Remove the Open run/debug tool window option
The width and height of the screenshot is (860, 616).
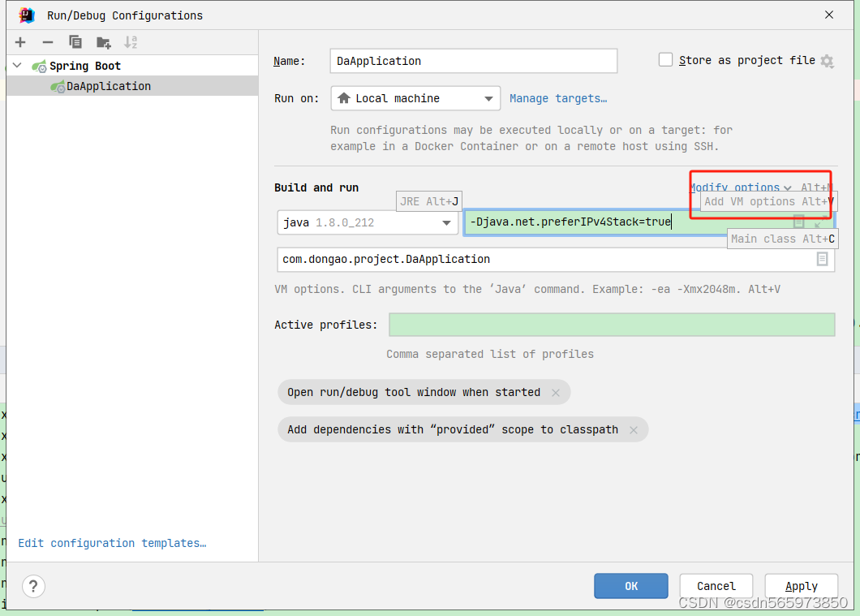[557, 392]
